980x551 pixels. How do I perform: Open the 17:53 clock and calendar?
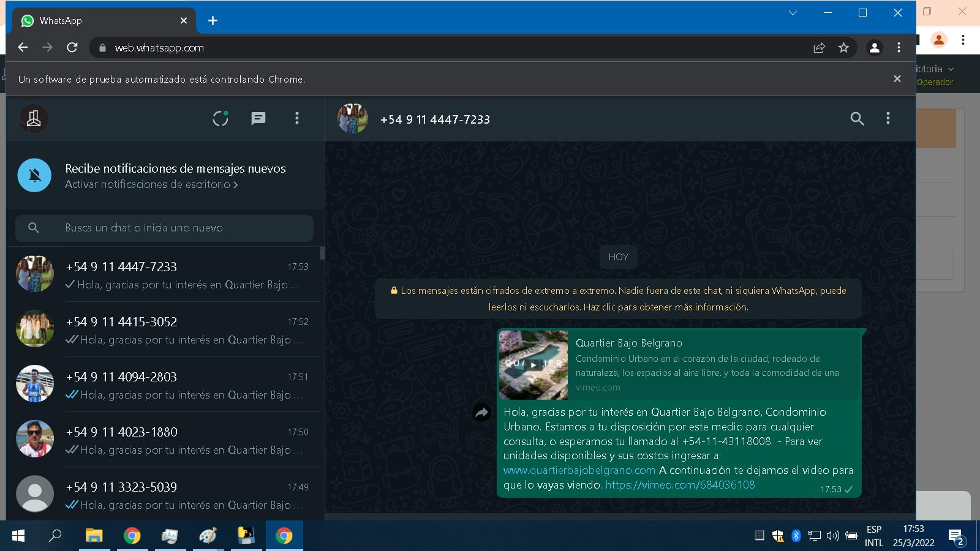913,536
